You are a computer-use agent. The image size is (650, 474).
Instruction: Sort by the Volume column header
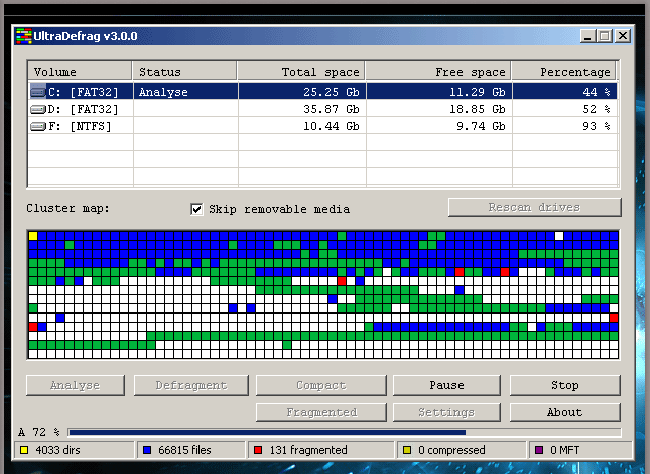(x=80, y=71)
